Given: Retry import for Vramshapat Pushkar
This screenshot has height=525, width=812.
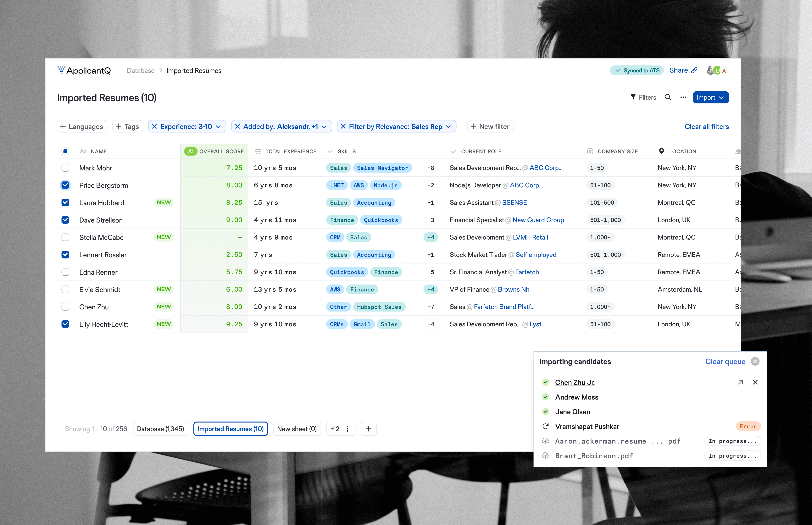Looking at the screenshot, I should pos(545,427).
